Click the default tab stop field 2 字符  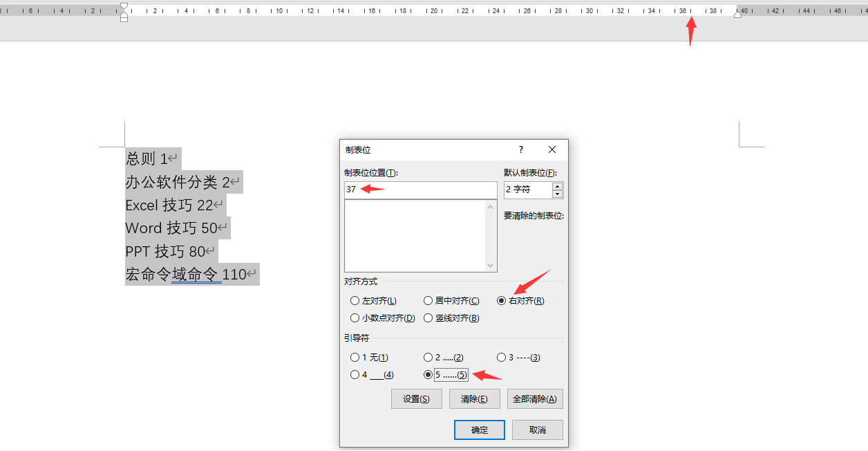(x=528, y=190)
